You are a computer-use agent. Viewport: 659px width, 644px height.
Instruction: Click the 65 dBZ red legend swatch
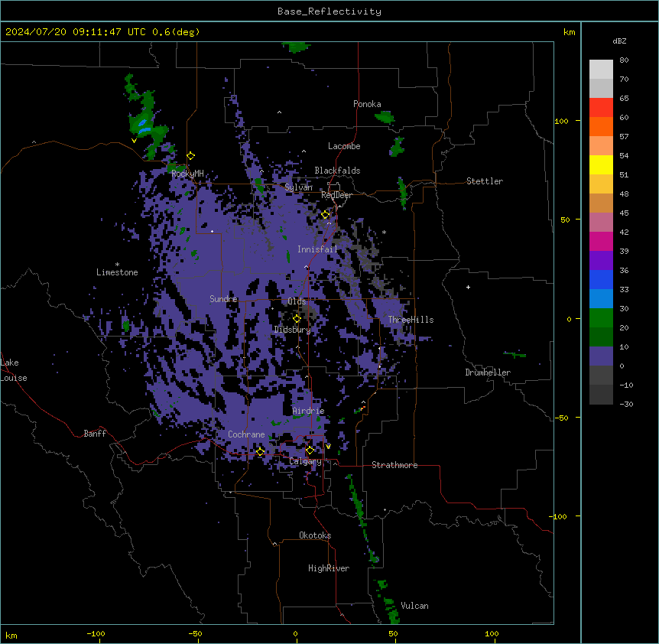click(x=601, y=107)
